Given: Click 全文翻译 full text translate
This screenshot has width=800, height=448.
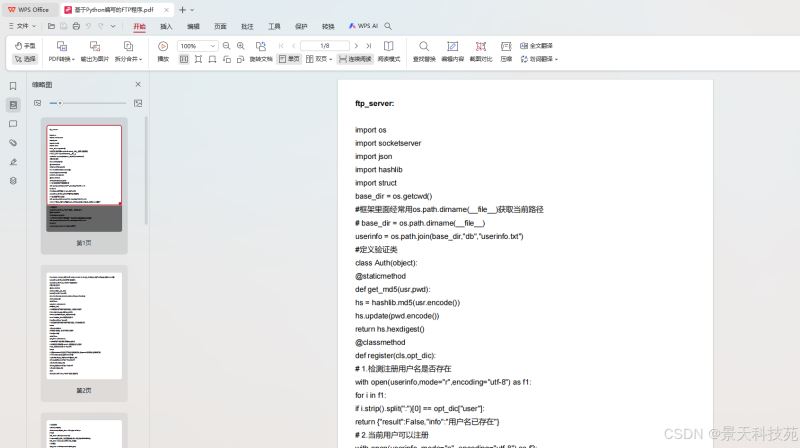Looking at the screenshot, I should pyautogui.click(x=536, y=45).
